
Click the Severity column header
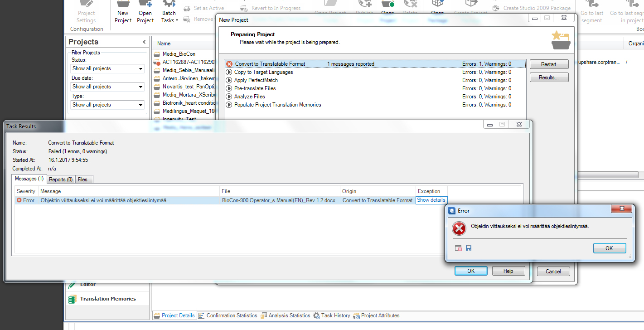click(26, 191)
